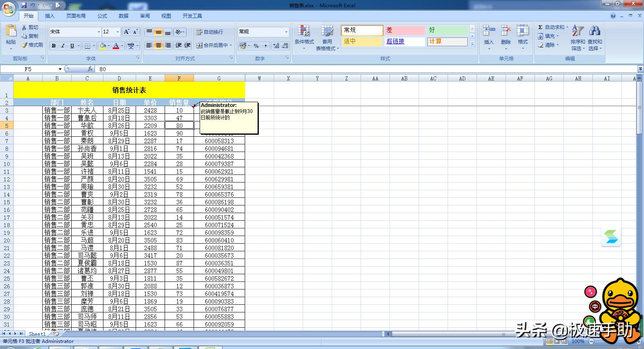Switch to the 公式 ribbon tab

(x=102, y=16)
